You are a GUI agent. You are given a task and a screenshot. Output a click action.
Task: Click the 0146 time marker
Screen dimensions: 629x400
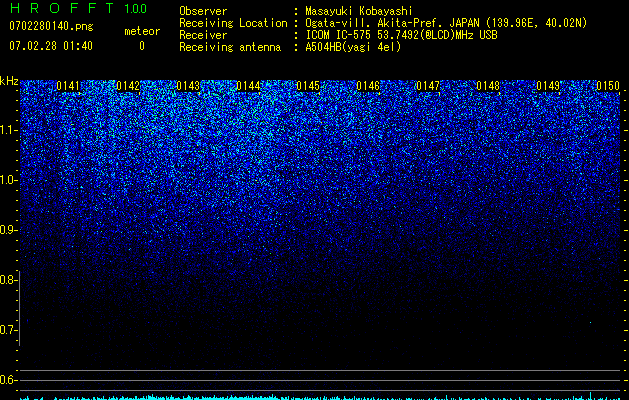tap(368, 86)
